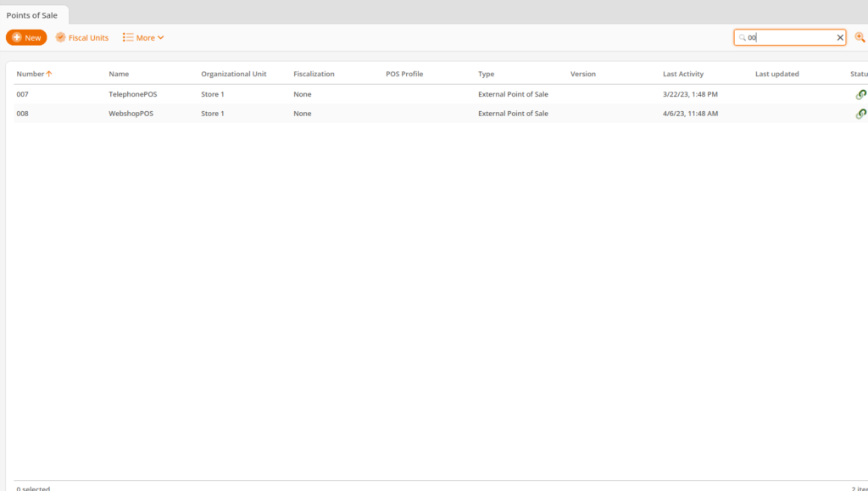Sort by POS Profile column
The image size is (868, 491).
coord(404,74)
